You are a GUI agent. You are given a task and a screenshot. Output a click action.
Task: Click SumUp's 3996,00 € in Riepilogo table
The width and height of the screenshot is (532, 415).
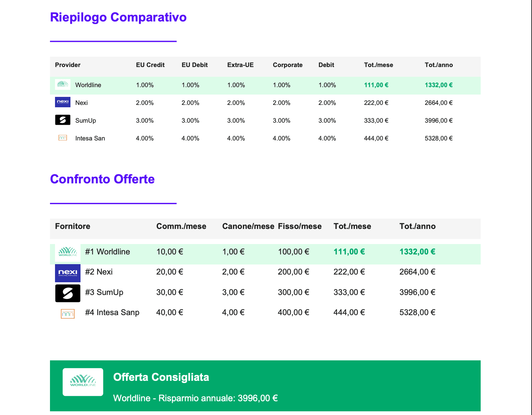tap(439, 121)
